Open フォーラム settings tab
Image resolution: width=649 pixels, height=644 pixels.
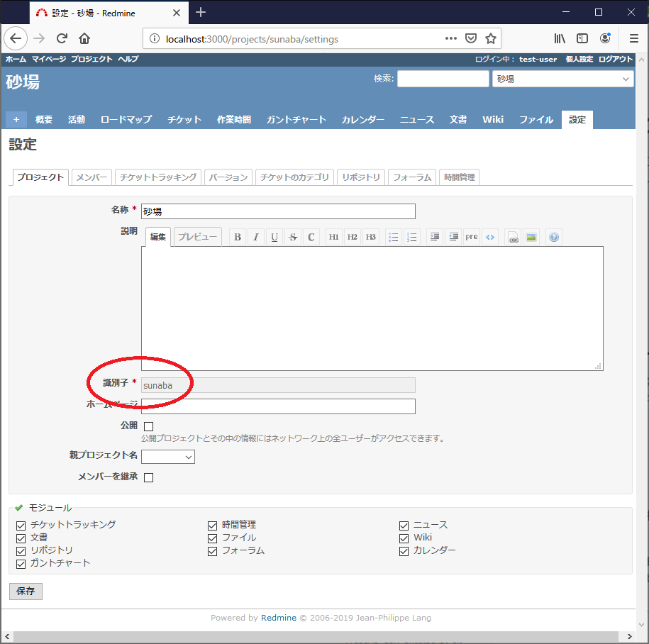point(412,177)
